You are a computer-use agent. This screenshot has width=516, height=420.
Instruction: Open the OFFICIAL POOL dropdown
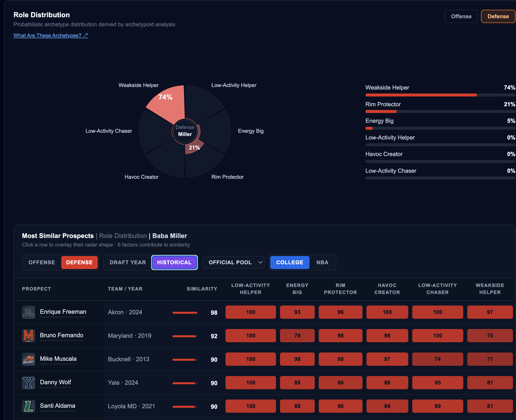coord(233,262)
